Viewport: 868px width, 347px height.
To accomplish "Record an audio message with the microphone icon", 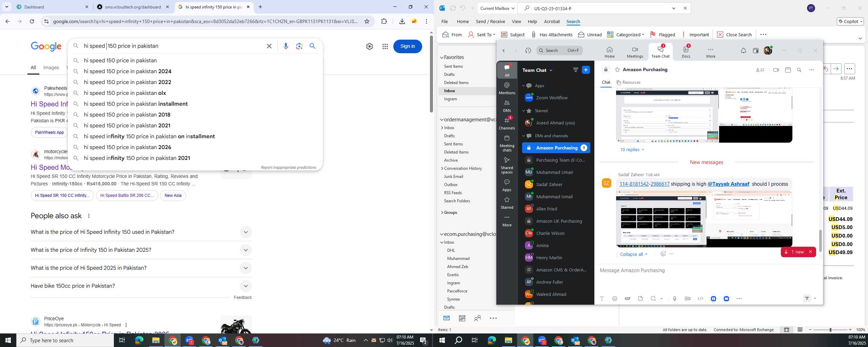I will [x=674, y=299].
